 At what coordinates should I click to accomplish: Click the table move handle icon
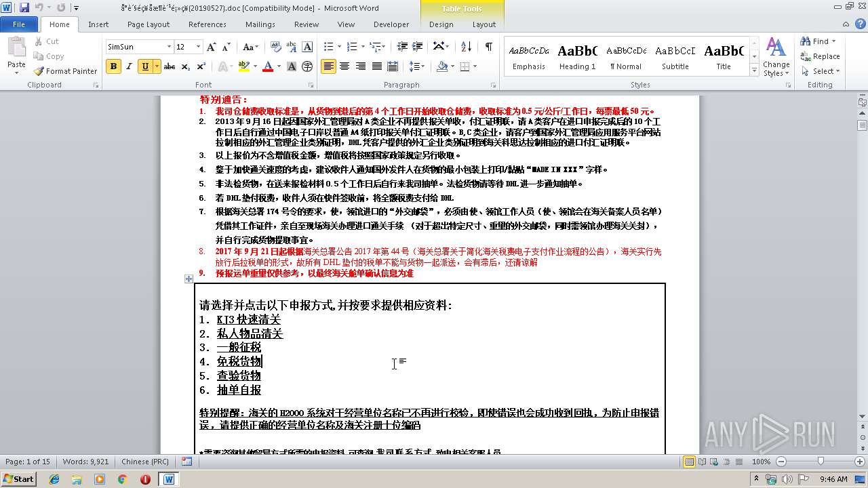pos(189,279)
